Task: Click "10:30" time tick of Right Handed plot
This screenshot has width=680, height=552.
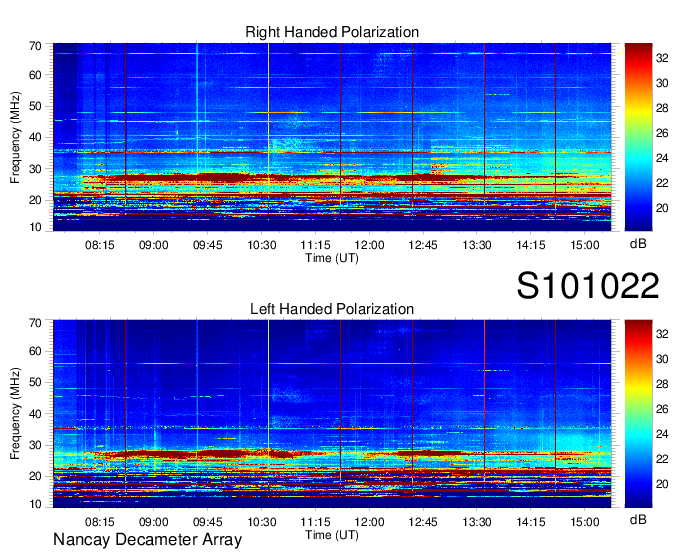Action: [x=262, y=245]
